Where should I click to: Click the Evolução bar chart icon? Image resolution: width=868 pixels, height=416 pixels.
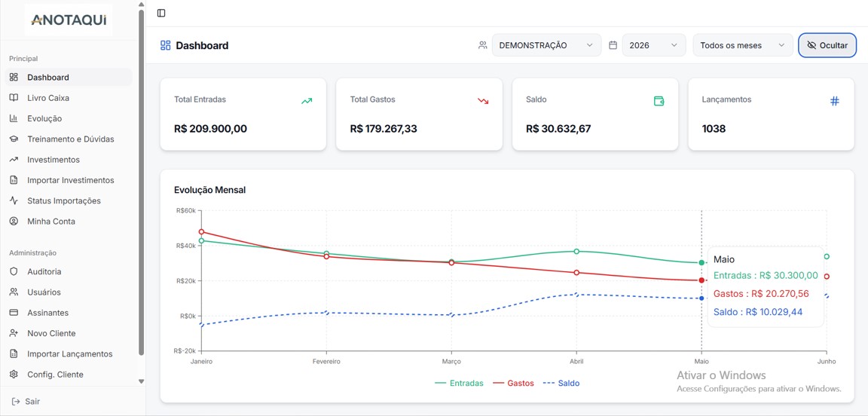click(14, 118)
